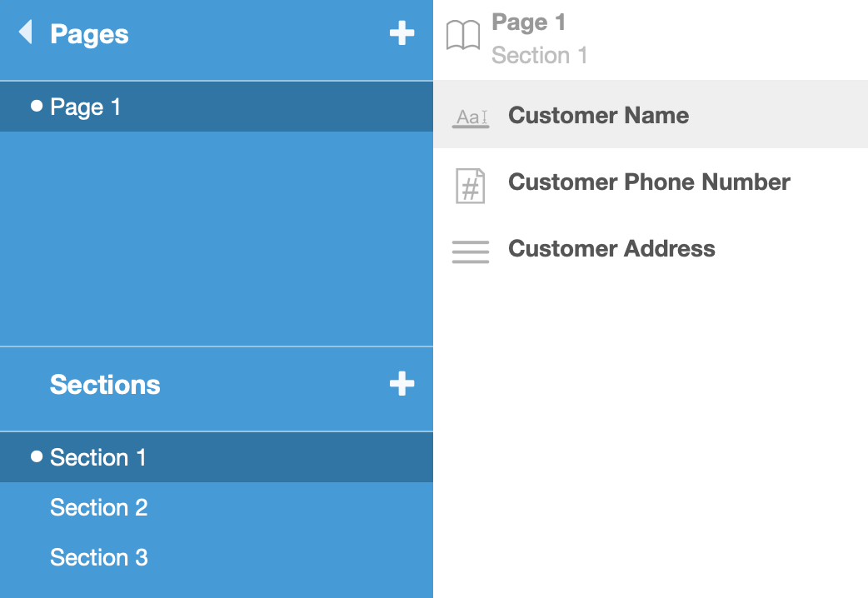Click the Section 1 subtitle in header
The width and height of the screenshot is (868, 598).
[539, 56]
